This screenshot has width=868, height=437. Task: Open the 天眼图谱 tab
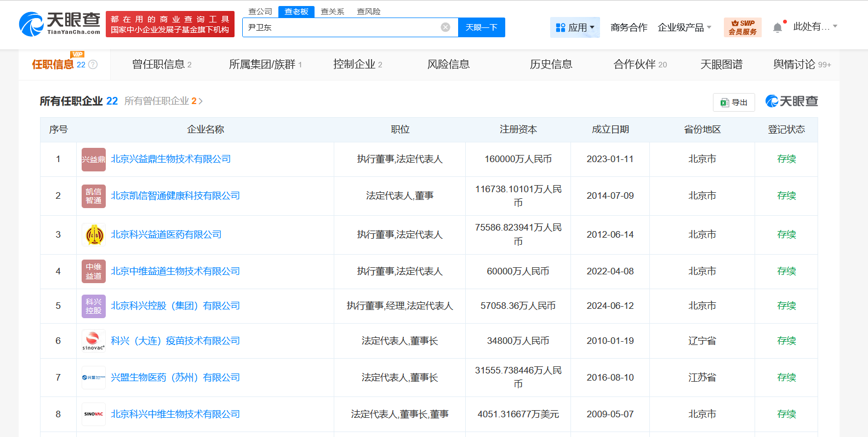pos(721,65)
